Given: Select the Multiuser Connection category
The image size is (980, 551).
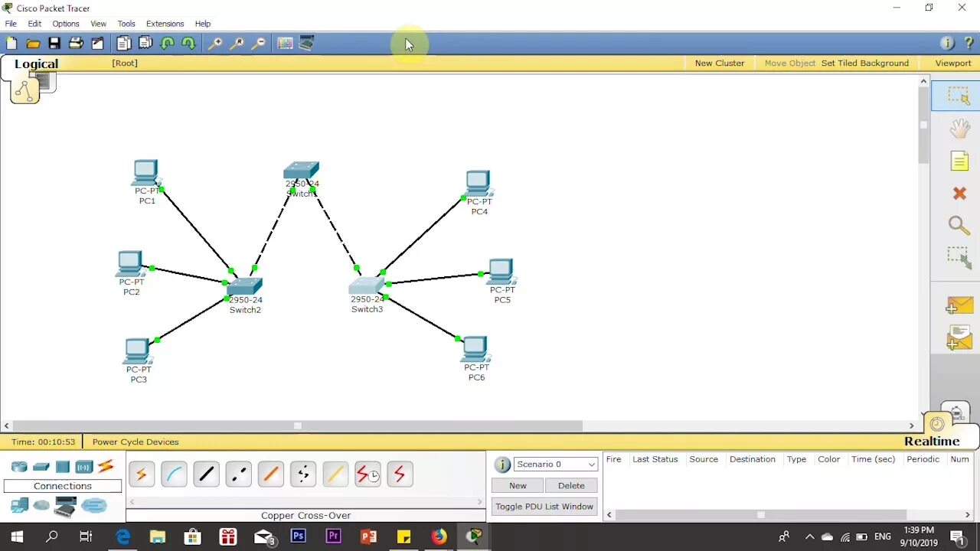Looking at the screenshot, I should [94, 505].
